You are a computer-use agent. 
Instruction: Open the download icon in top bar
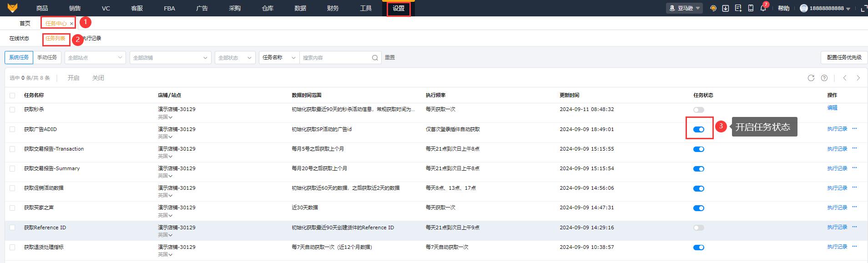(726, 8)
